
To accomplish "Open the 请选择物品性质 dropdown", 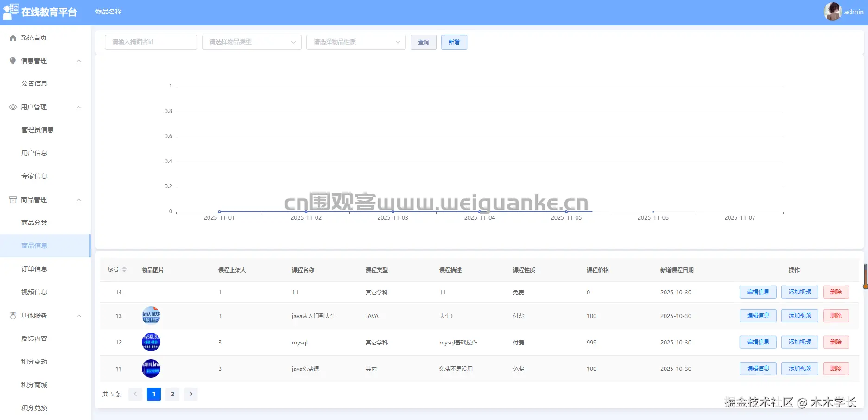I will (x=356, y=42).
